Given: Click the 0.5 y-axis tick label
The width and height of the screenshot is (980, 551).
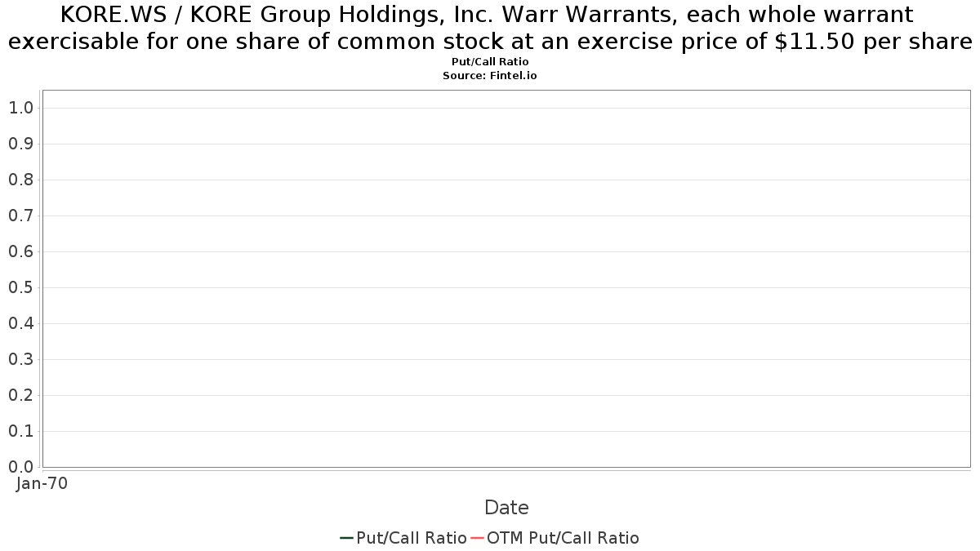Looking at the screenshot, I should (20, 287).
